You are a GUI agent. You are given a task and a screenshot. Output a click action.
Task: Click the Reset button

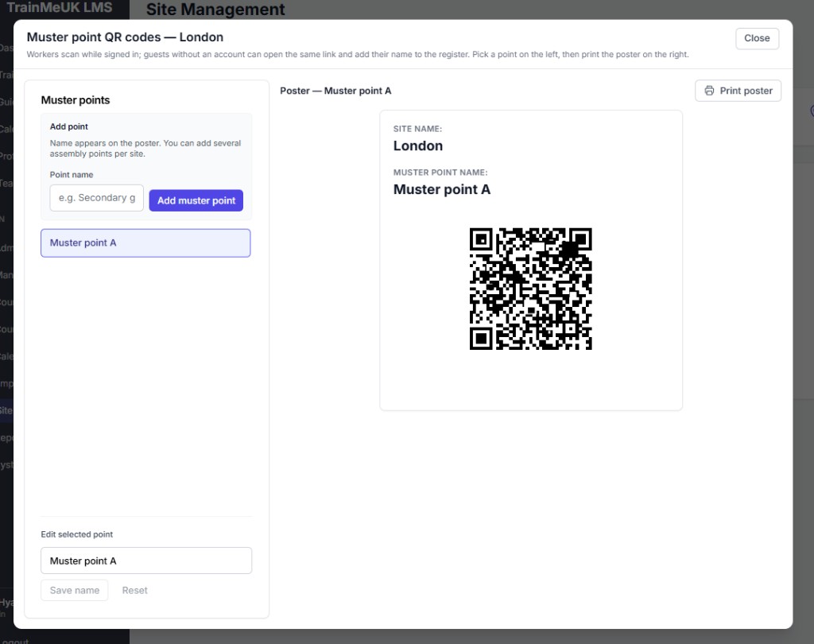pyautogui.click(x=134, y=591)
